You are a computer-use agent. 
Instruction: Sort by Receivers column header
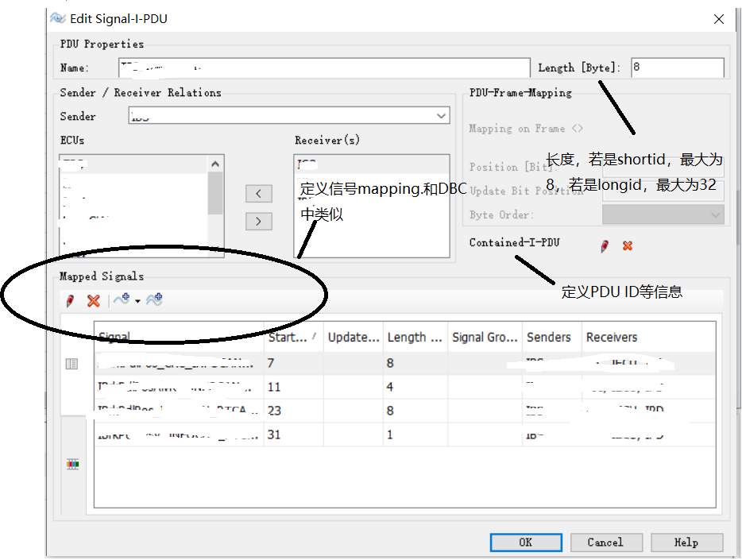648,337
